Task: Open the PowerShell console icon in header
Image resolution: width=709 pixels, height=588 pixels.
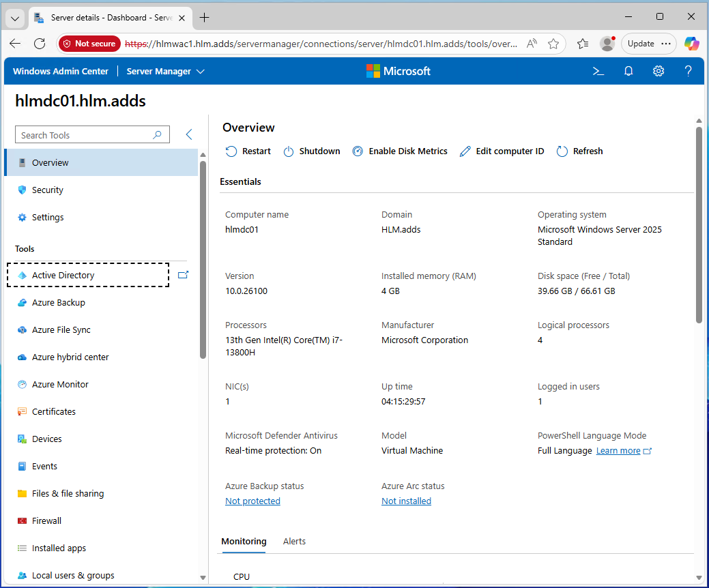Action: [598, 71]
